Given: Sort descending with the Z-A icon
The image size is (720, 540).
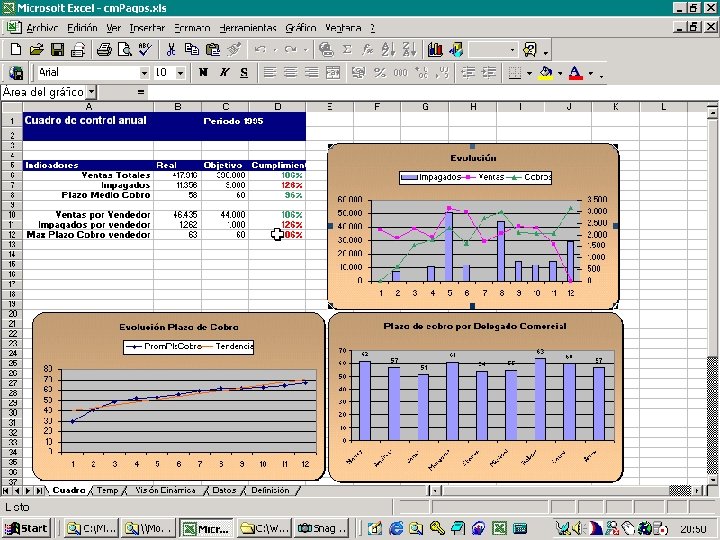Looking at the screenshot, I should pos(409,49).
